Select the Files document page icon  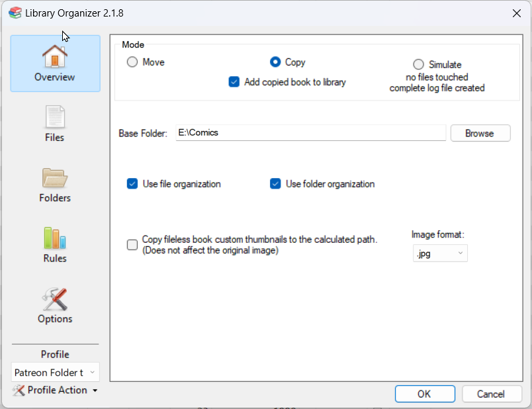(x=55, y=118)
